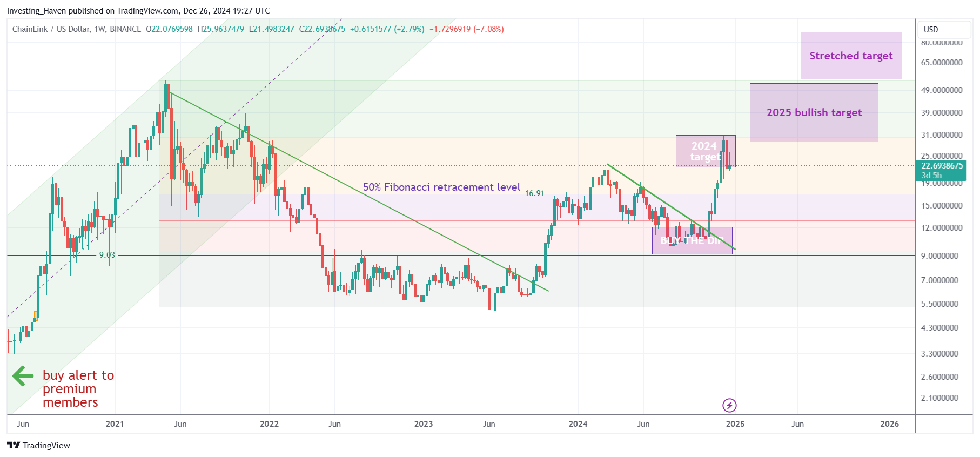Click the red change value −1.7296919 (−7.08%)

[467, 29]
